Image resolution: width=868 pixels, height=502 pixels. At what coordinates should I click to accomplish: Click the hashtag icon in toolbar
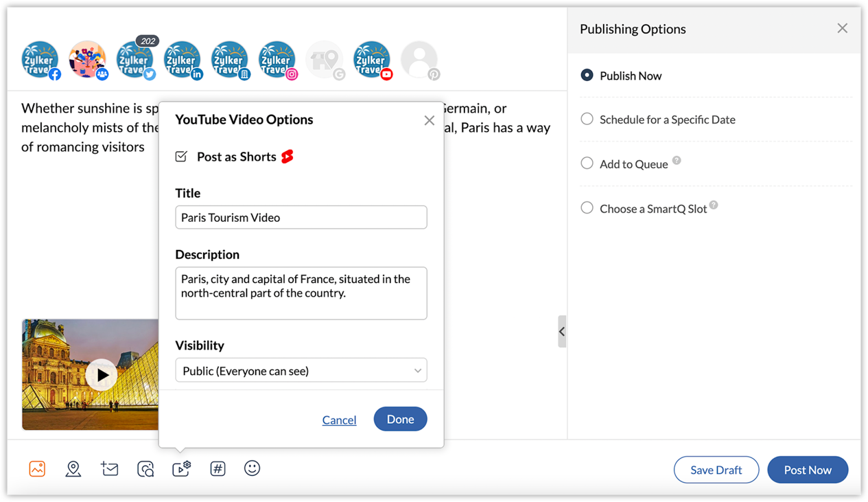click(x=218, y=469)
